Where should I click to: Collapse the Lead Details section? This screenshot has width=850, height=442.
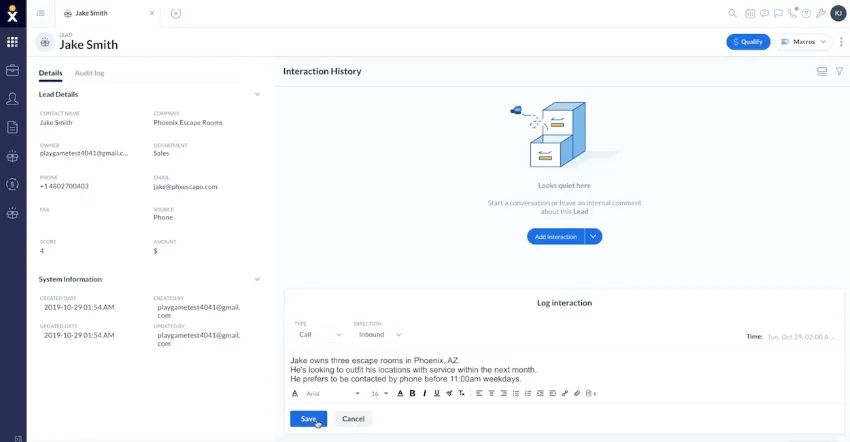[x=257, y=94]
